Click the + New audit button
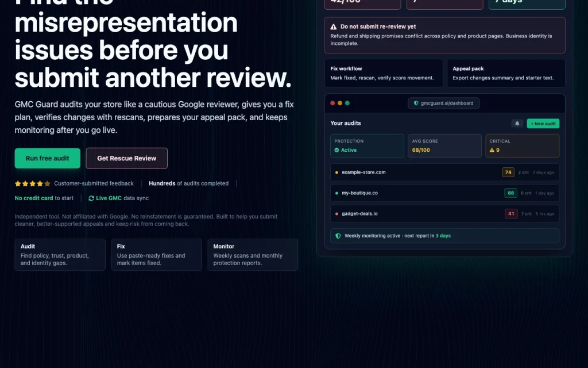 (x=543, y=124)
